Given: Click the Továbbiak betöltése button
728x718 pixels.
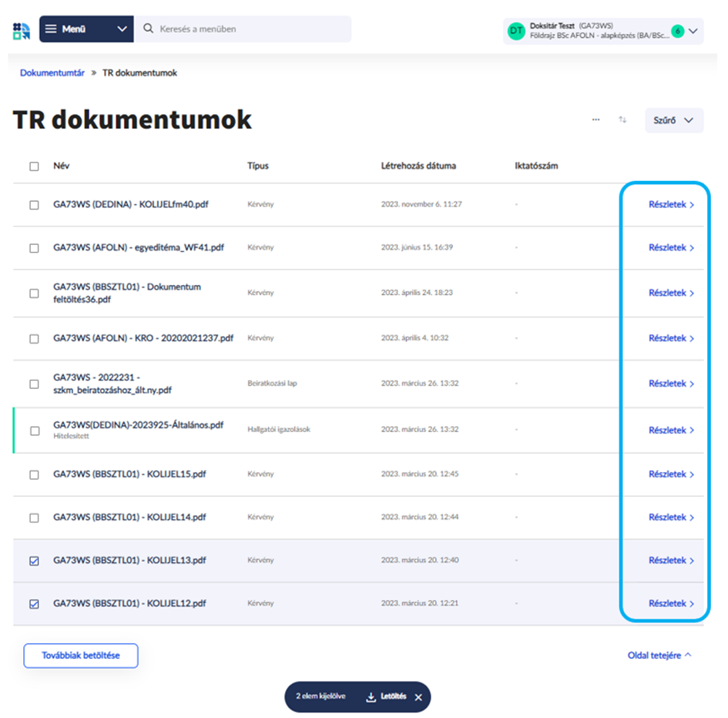Looking at the screenshot, I should point(81,656).
